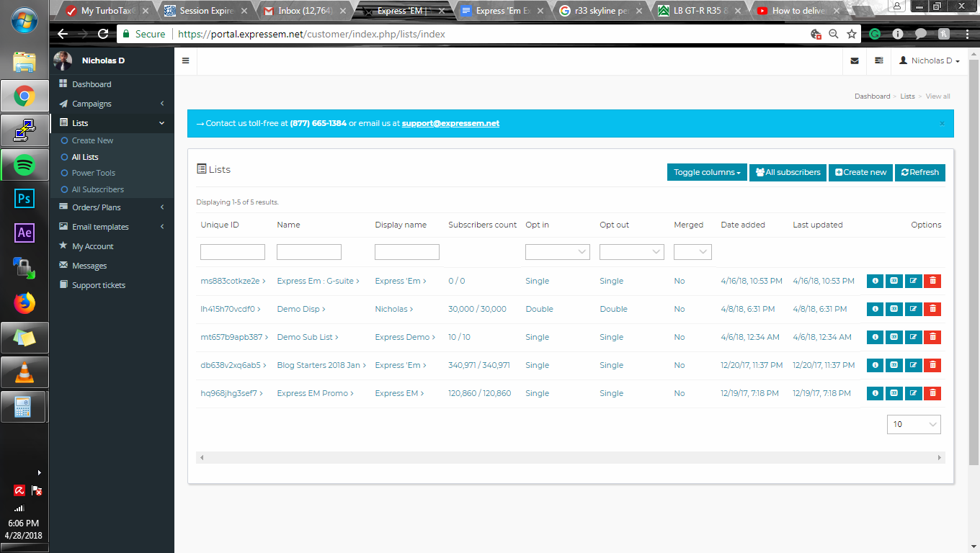Open info for Express Em : G-suite list

click(x=876, y=281)
